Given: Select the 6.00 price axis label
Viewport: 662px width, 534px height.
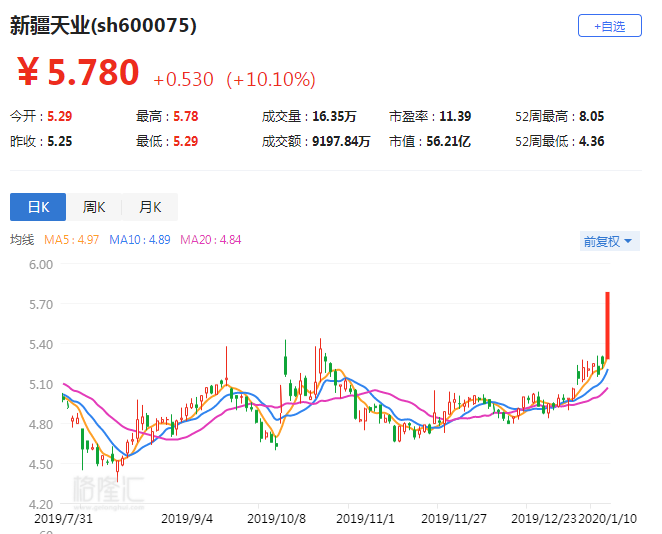Looking at the screenshot, I should (x=41, y=265).
